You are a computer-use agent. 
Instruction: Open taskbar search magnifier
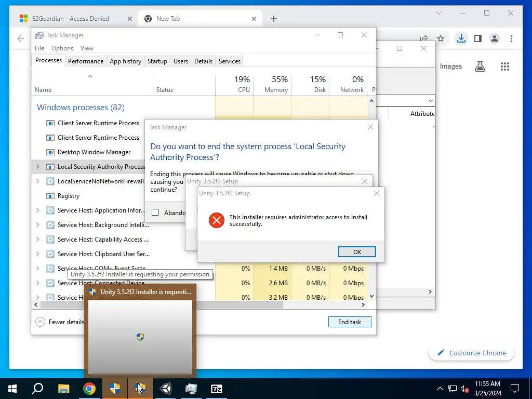[37, 389]
